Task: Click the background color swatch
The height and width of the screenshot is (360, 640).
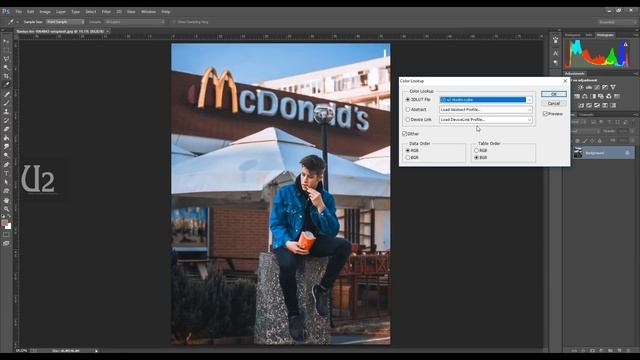Action: pos(8,226)
